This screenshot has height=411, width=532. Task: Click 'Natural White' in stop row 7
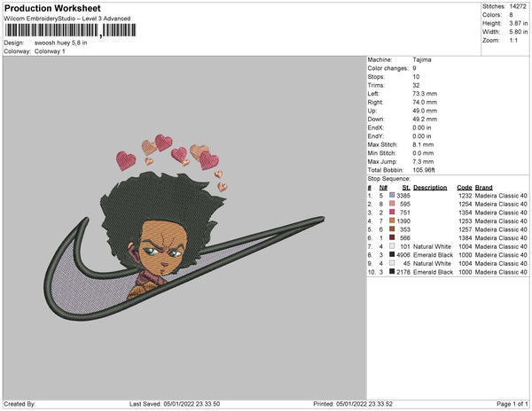(432, 246)
